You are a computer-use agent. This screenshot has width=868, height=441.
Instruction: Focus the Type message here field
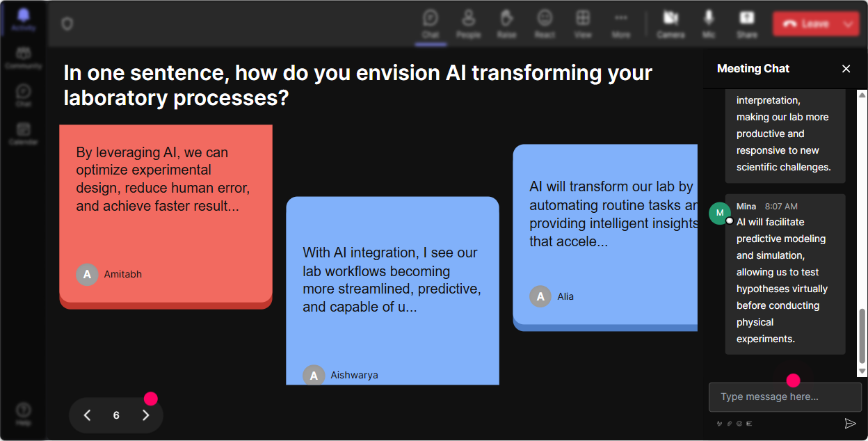coord(785,397)
